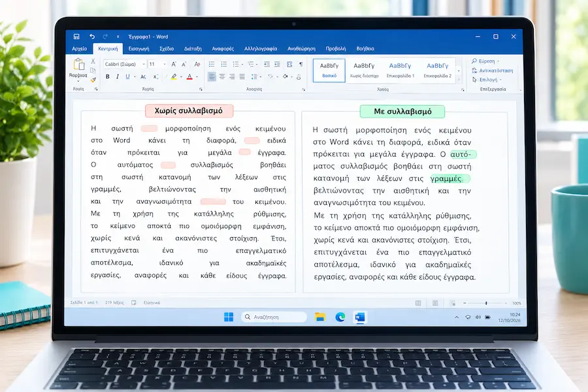This screenshot has width=588, height=392.
Task: Click Αντικατάσταση to replace text
Action: (493, 71)
